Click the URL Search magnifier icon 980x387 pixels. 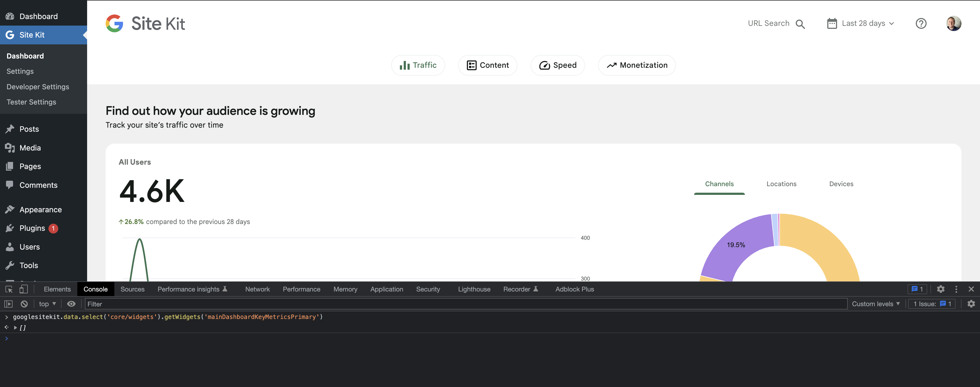(800, 23)
